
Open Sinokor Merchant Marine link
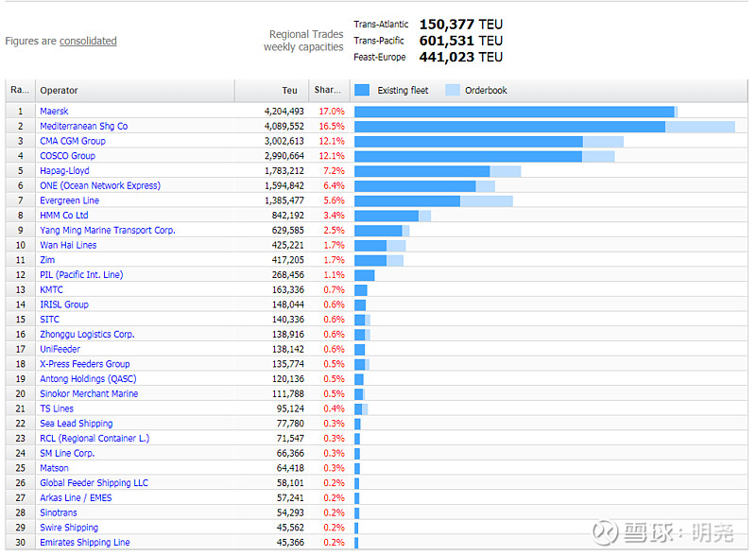(89, 393)
